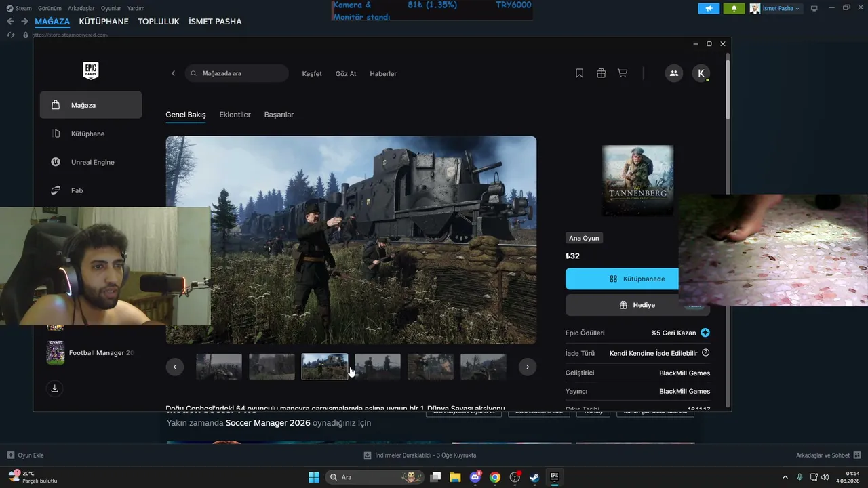Click the Steam announcements megaphone button
The height and width of the screenshot is (488, 868).
pyautogui.click(x=709, y=9)
